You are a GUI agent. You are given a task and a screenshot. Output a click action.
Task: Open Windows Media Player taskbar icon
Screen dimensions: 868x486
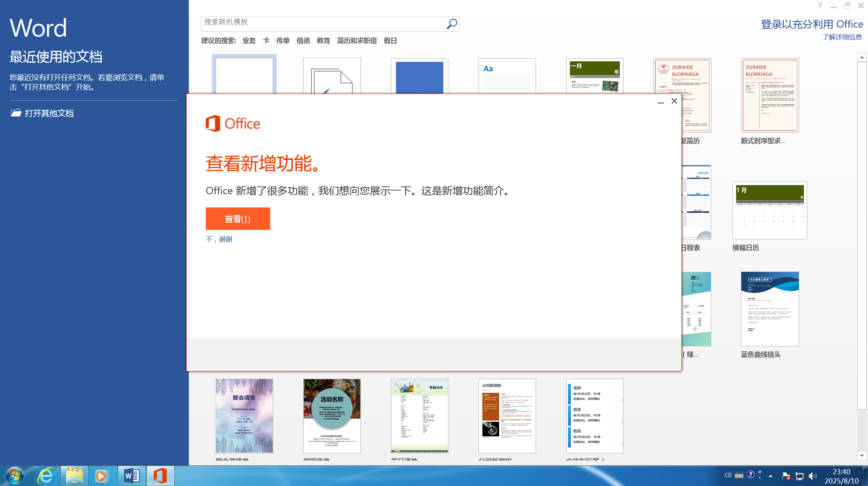(x=101, y=476)
